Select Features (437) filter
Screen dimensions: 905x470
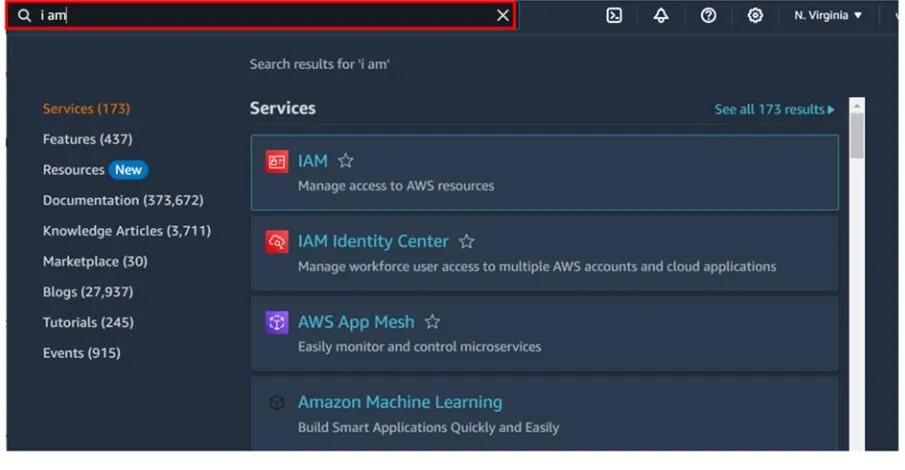coord(87,139)
